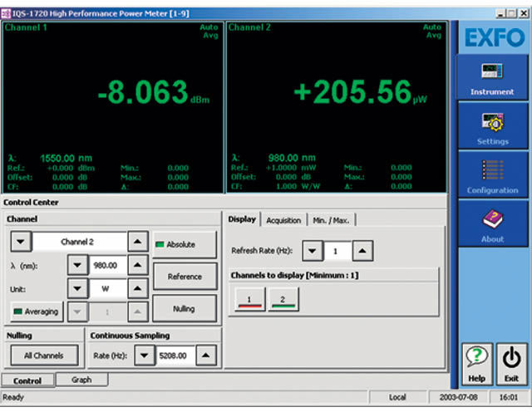
Task: Toggle display of channel 2
Action: (283, 299)
